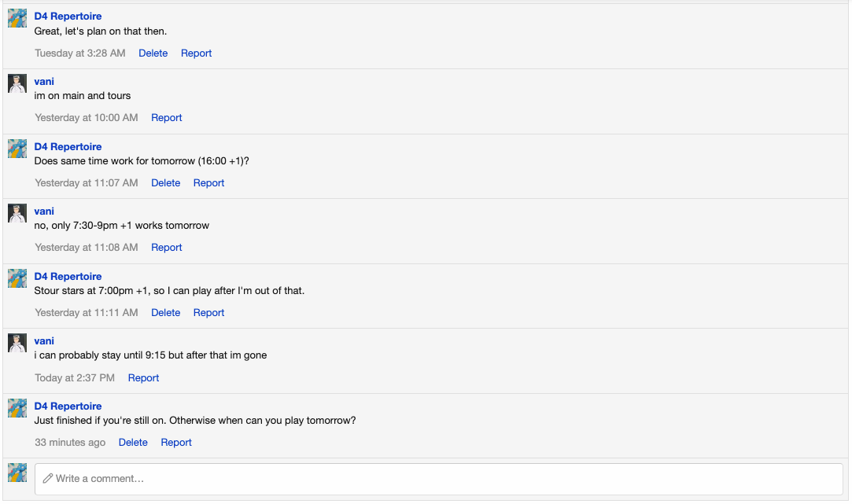This screenshot has width=852, height=504.
Task: Open vani's profile from "im on main and tours"
Action: click(x=43, y=81)
